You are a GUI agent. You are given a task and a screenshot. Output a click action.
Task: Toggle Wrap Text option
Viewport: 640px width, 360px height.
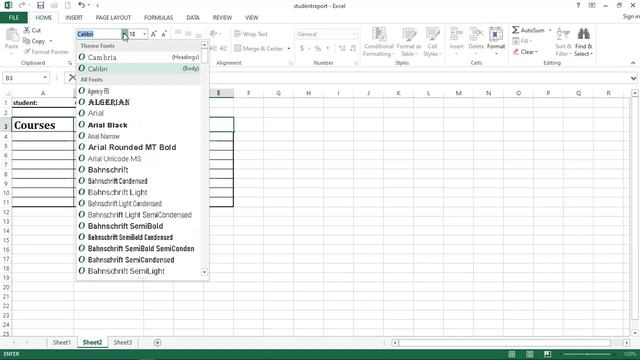(251, 34)
